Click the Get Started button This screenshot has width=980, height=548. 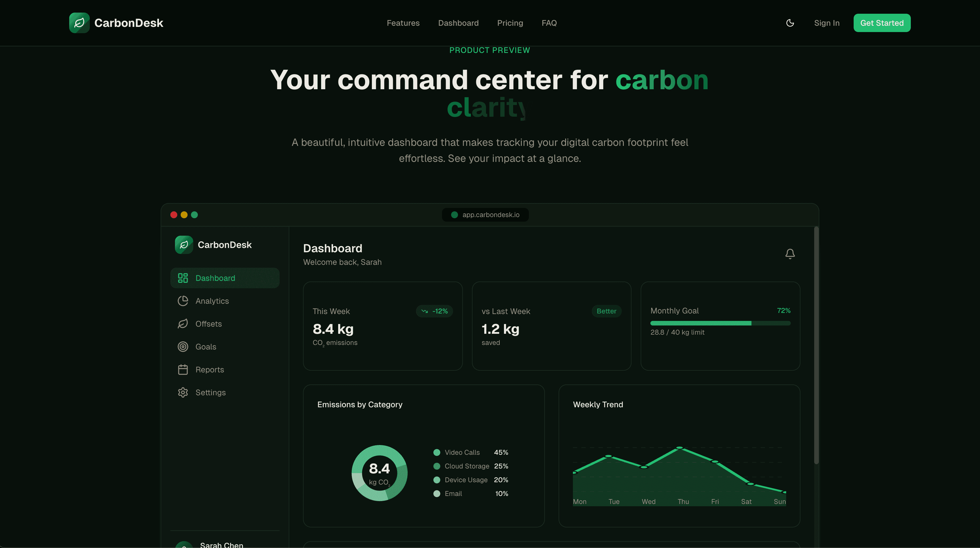[x=882, y=23]
